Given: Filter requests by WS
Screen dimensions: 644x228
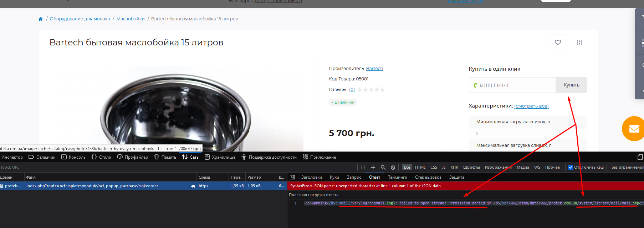Looking at the screenshot, I should click(x=537, y=167).
